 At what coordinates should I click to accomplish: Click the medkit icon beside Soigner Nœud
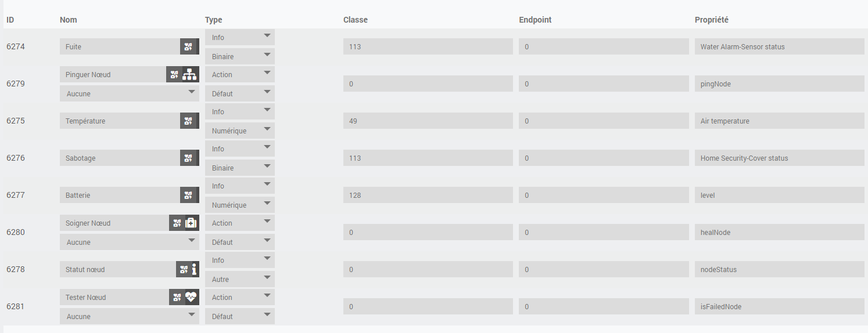(x=191, y=223)
